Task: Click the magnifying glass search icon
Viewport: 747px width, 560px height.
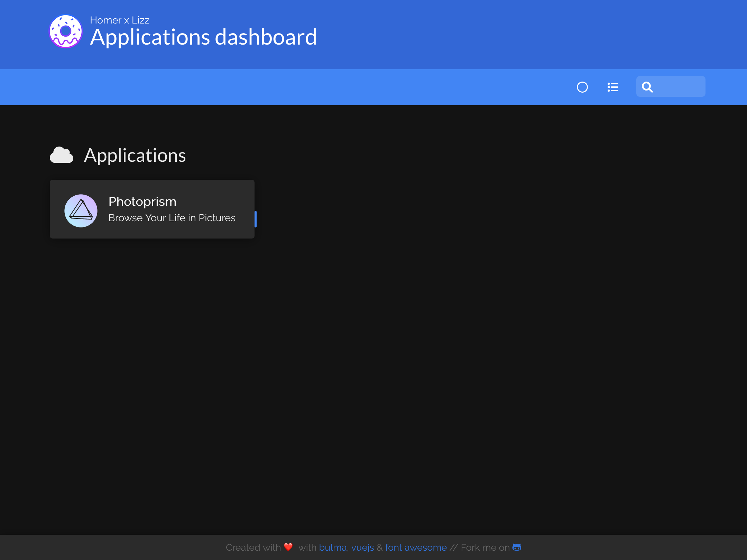Action: 647,87
